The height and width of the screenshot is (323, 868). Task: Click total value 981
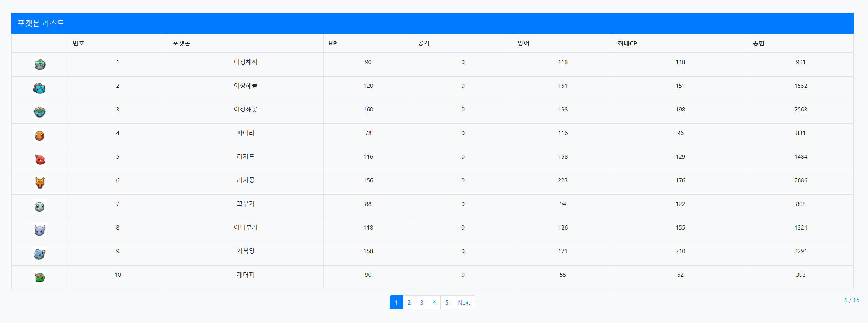pos(800,62)
